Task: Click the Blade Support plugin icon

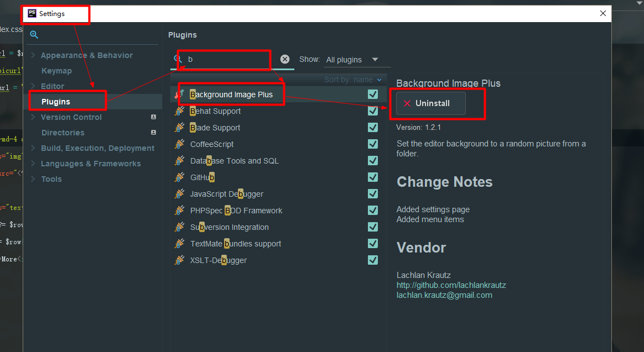Action: point(179,128)
